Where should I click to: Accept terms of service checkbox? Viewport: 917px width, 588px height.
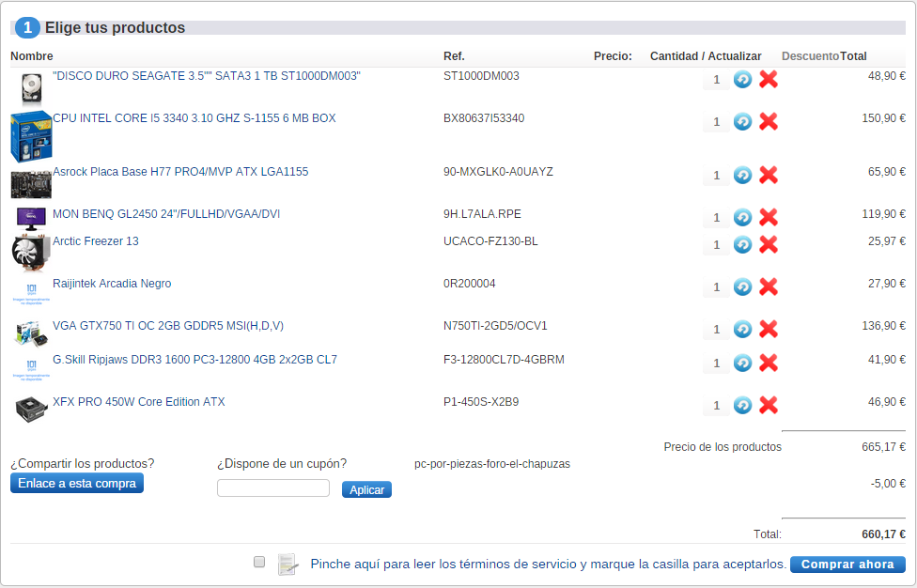click(x=259, y=562)
